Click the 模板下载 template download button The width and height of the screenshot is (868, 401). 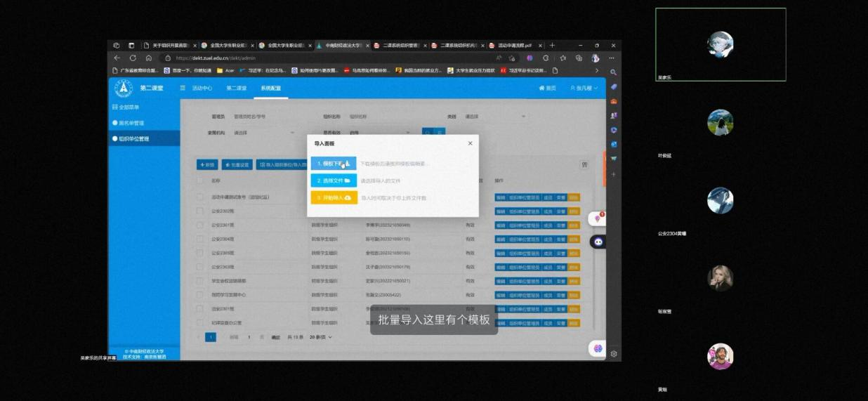333,164
